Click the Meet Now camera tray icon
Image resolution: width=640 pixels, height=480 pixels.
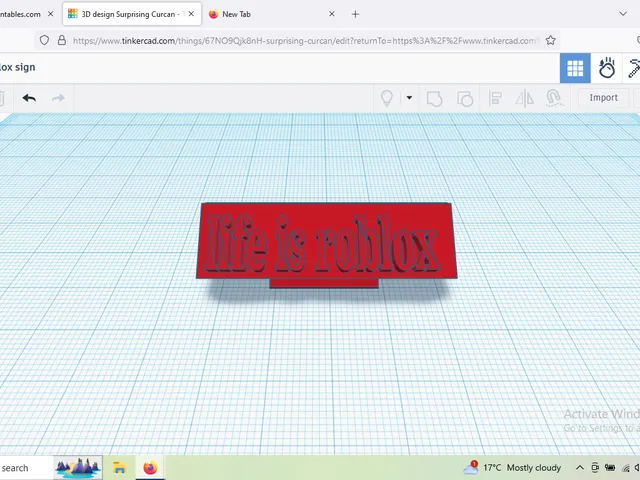point(595,468)
